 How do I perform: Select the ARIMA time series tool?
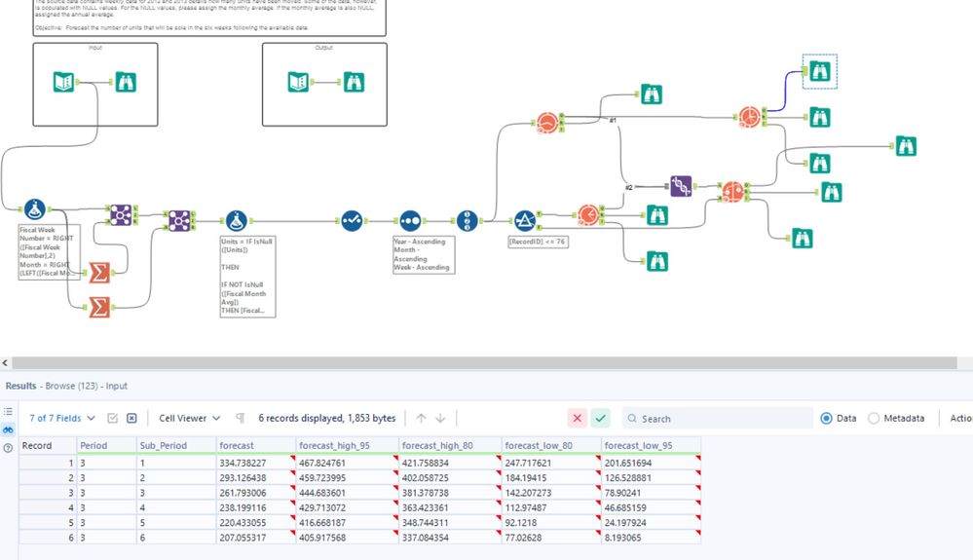point(588,215)
